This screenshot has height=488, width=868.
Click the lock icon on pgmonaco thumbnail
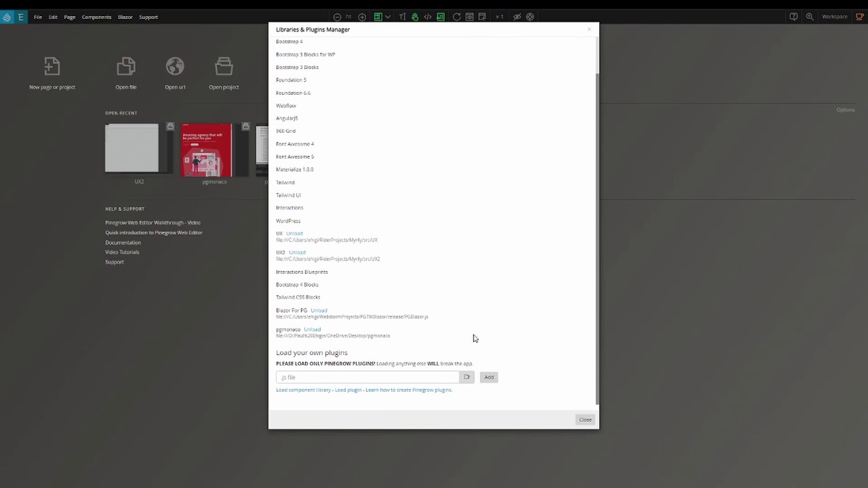(x=245, y=127)
